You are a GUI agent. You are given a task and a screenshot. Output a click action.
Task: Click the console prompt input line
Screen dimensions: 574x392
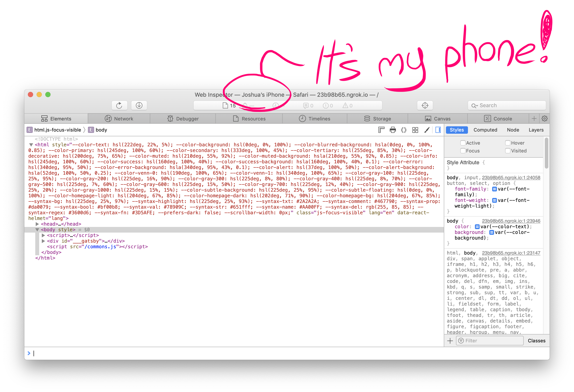click(x=287, y=353)
